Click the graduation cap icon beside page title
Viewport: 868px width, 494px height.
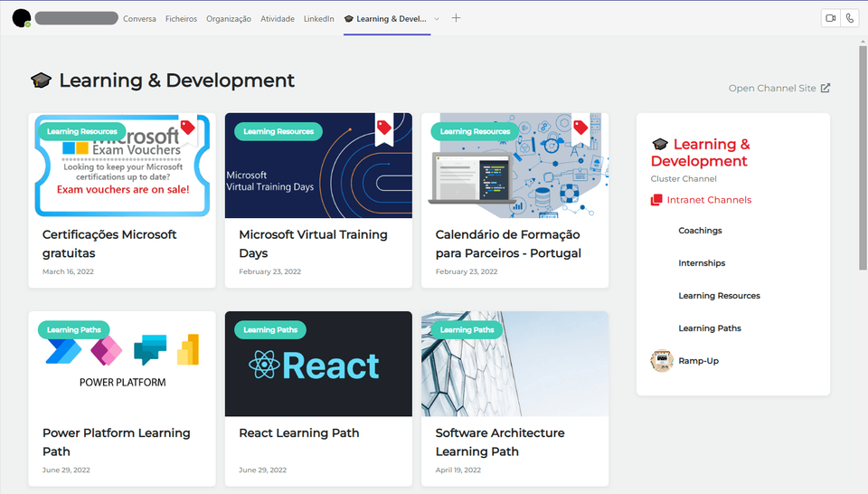point(41,81)
